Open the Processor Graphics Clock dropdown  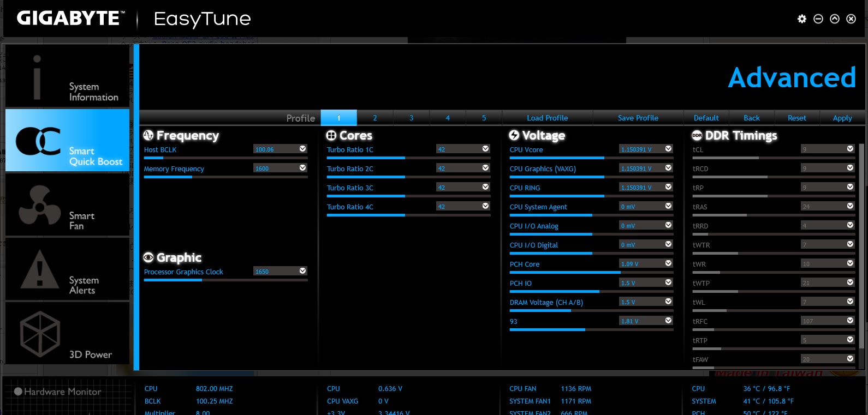click(x=302, y=271)
